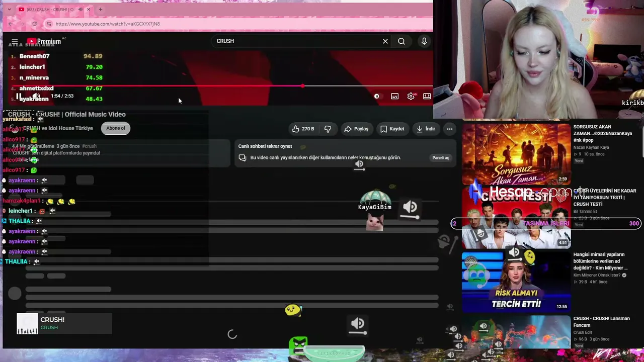Image resolution: width=644 pixels, height=362 pixels.
Task: Click into the CRUSH search field
Action: click(x=297, y=41)
